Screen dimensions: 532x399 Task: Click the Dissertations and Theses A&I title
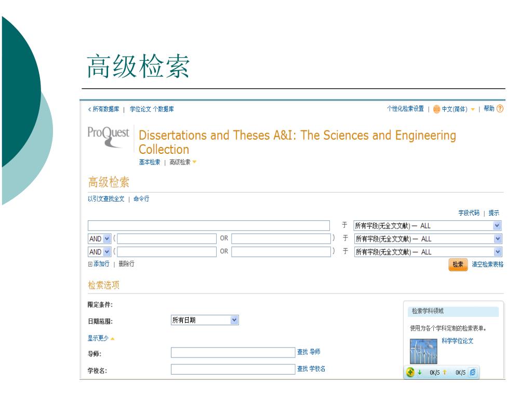tap(297, 142)
